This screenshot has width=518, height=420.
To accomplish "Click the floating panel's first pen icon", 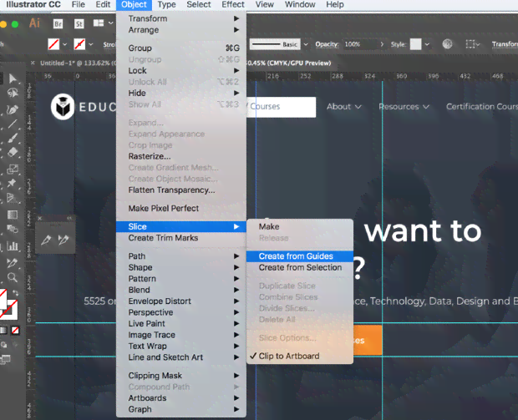I will (46, 240).
